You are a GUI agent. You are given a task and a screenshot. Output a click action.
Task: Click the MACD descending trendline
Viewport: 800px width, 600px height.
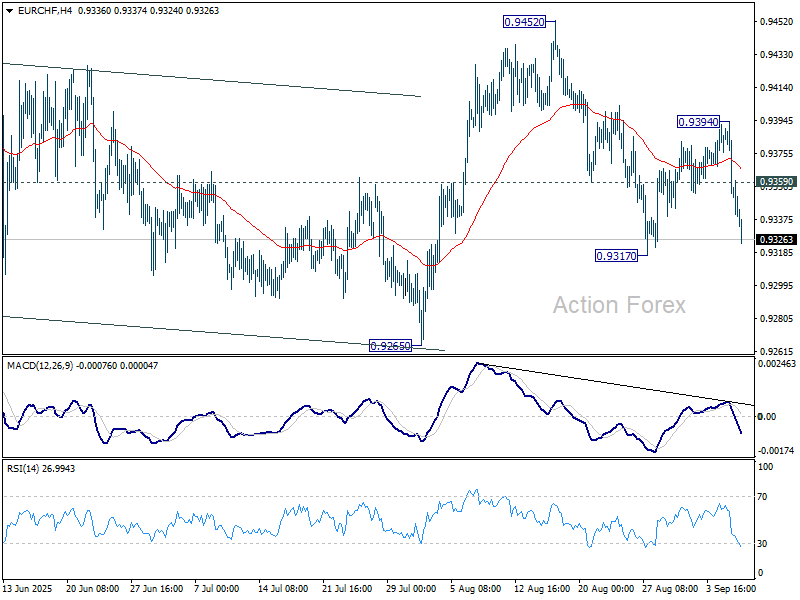(620, 386)
